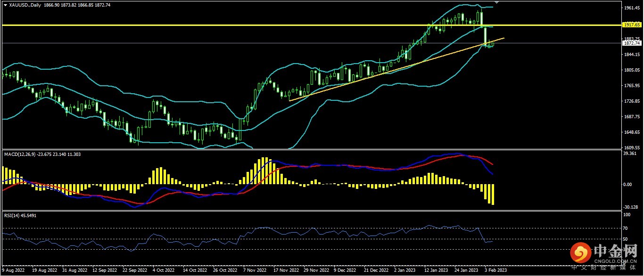The width and height of the screenshot is (644, 276).
Task: Click the 1961.45 price scale value
Action: click(630, 8)
